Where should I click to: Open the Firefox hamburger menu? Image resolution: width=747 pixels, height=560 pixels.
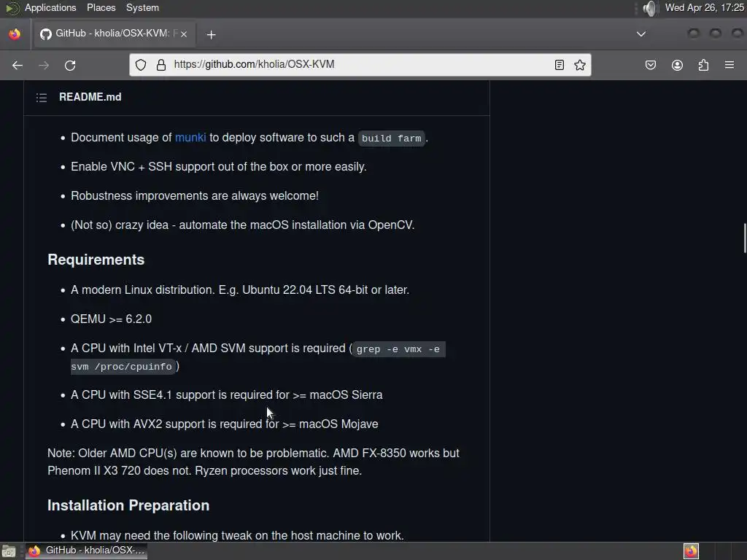[729, 65]
